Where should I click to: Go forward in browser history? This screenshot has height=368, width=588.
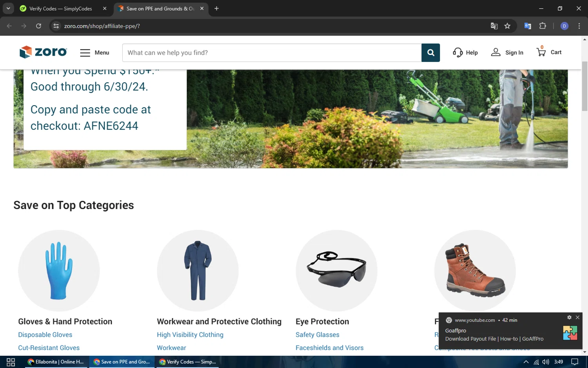click(x=24, y=26)
